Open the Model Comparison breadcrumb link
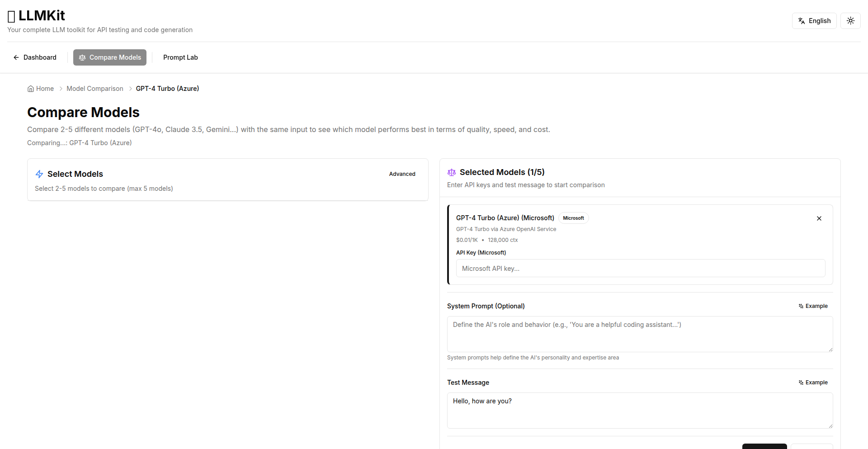Image resolution: width=868 pixels, height=449 pixels. [x=94, y=89]
